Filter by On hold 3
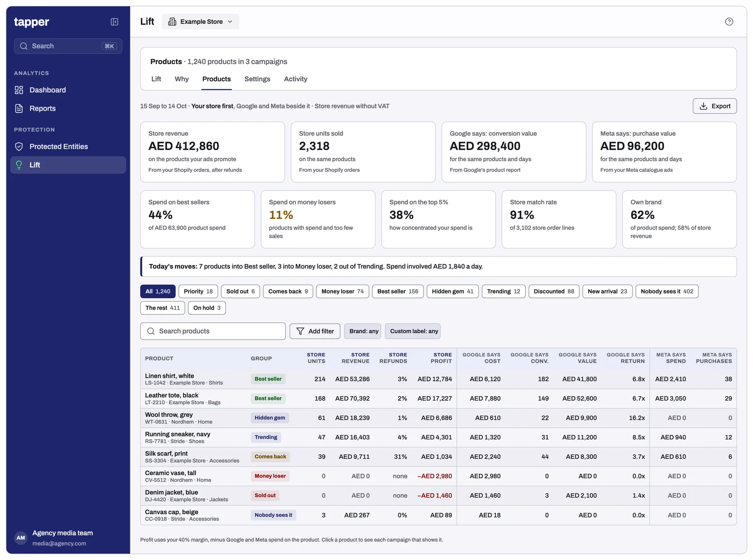 (x=207, y=308)
